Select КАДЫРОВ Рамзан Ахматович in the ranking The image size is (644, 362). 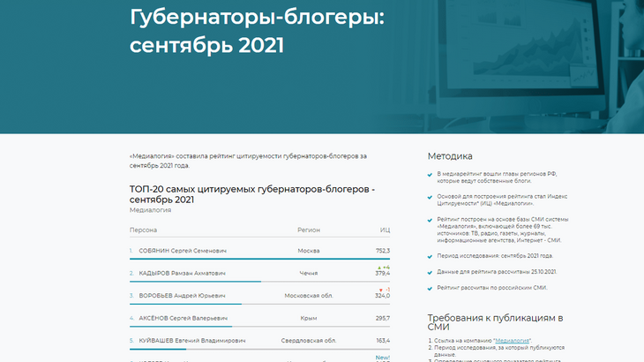(x=182, y=273)
